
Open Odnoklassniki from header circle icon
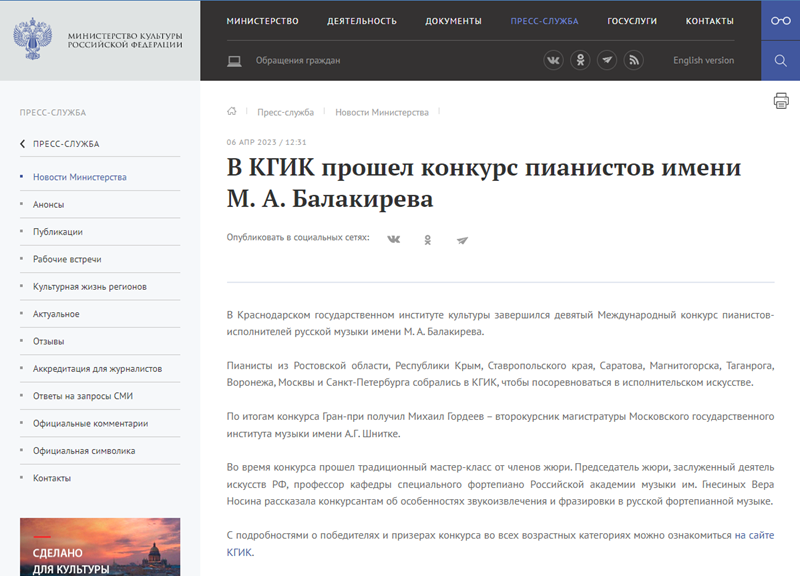pyautogui.click(x=580, y=60)
